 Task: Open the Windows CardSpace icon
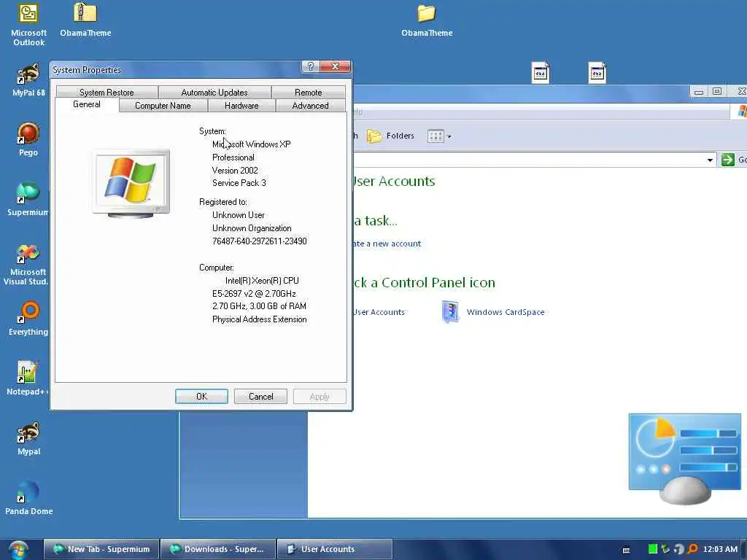pos(450,312)
